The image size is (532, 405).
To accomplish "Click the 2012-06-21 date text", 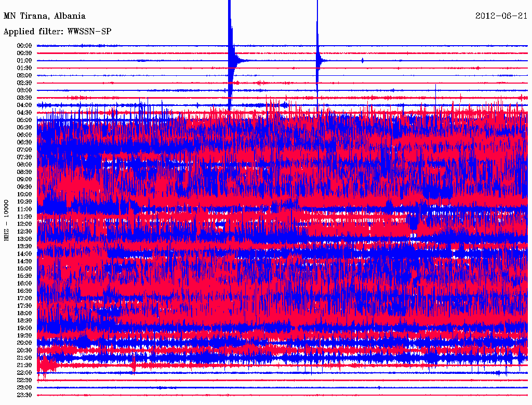I will click(x=501, y=16).
